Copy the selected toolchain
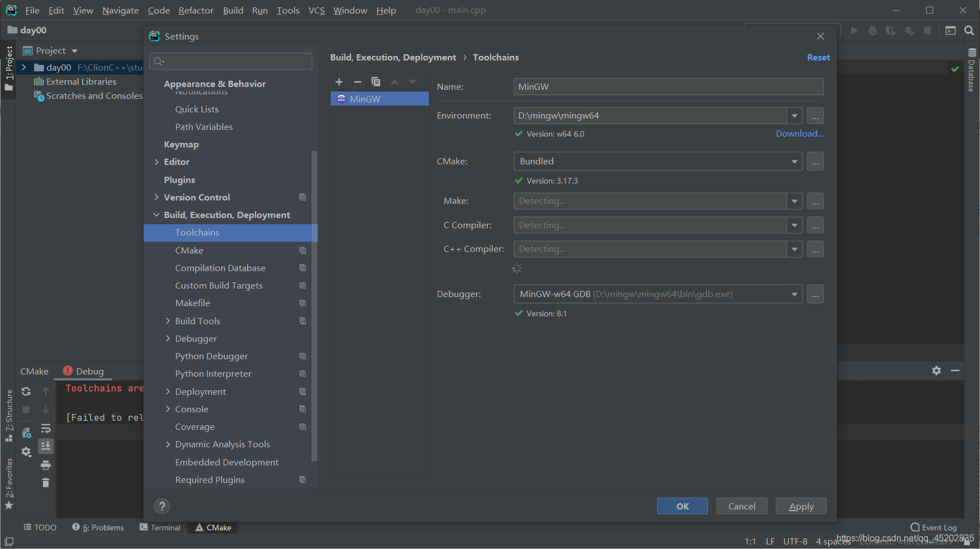The width and height of the screenshot is (980, 549). [x=376, y=82]
